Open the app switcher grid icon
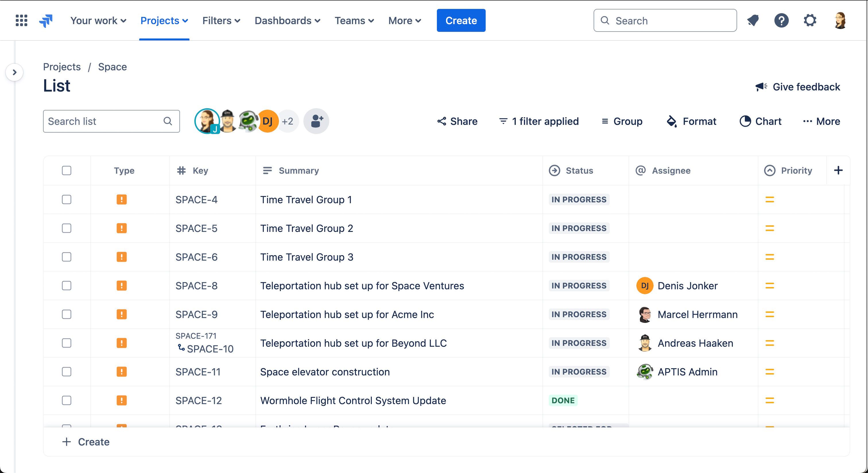The image size is (868, 473). pyautogui.click(x=22, y=21)
